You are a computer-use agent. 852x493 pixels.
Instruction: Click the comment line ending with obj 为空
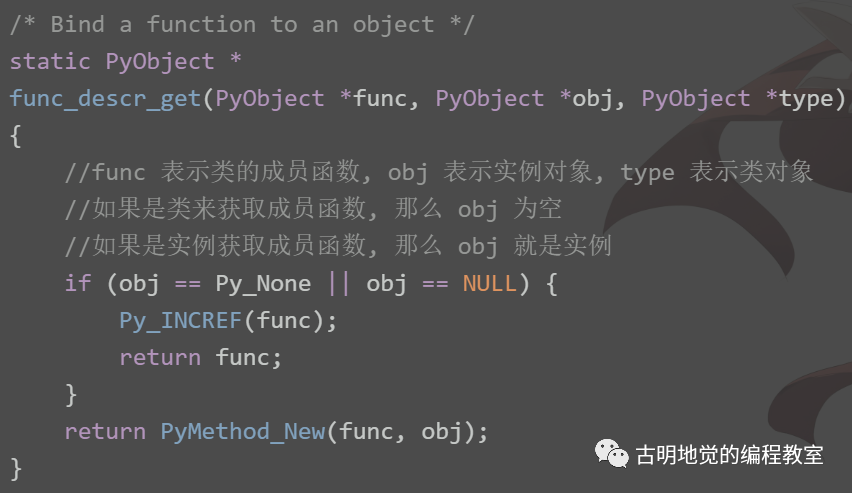coord(313,209)
